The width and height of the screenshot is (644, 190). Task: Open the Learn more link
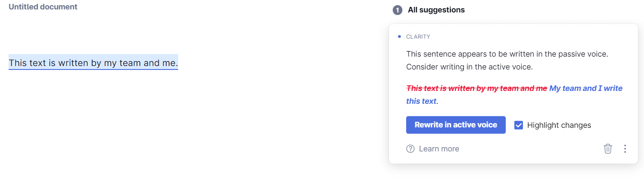(x=439, y=149)
